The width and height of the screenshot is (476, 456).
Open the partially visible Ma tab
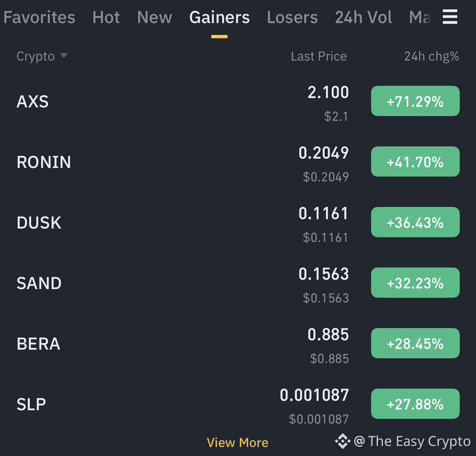click(420, 17)
